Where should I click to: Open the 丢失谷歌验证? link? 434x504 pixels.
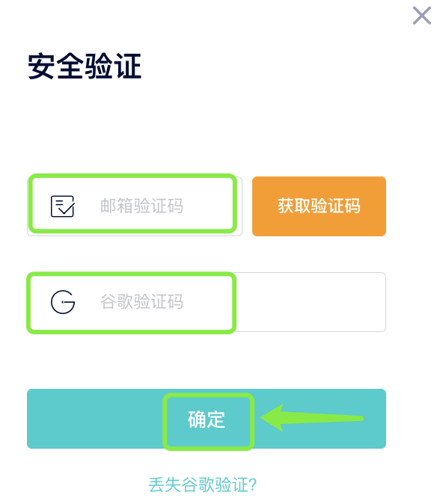pos(202,485)
